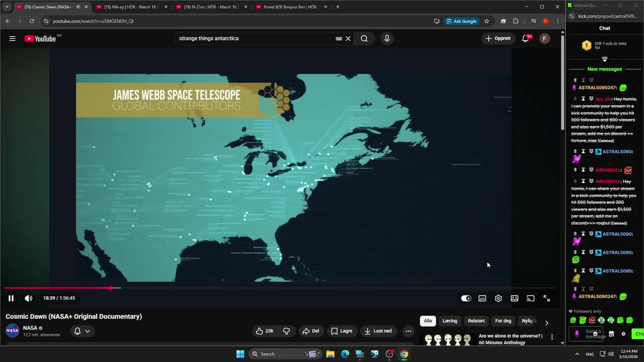Open Kick chat shop icon
644x362 pixels.
[611, 334]
